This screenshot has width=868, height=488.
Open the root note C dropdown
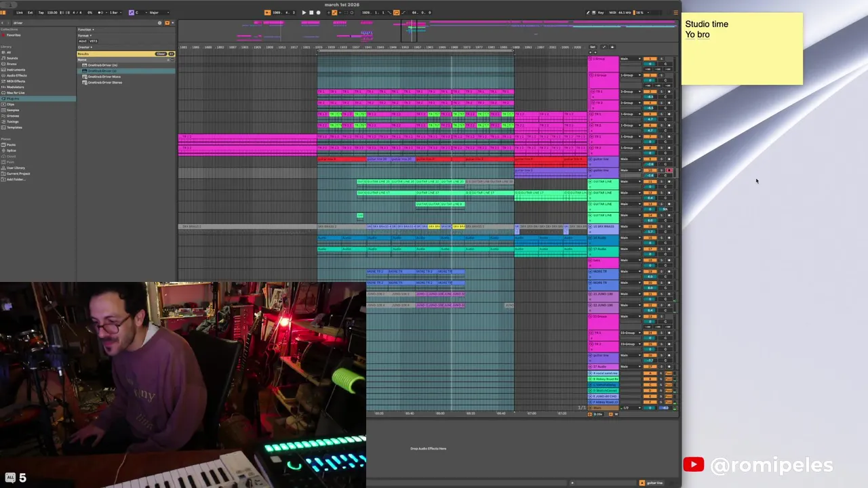pyautogui.click(x=141, y=12)
